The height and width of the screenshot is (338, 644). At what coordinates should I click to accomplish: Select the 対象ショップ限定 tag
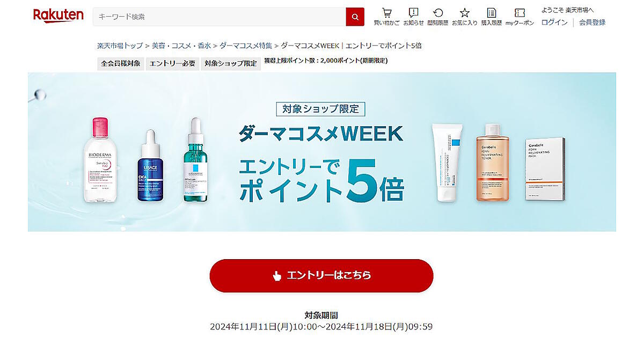[x=231, y=63]
